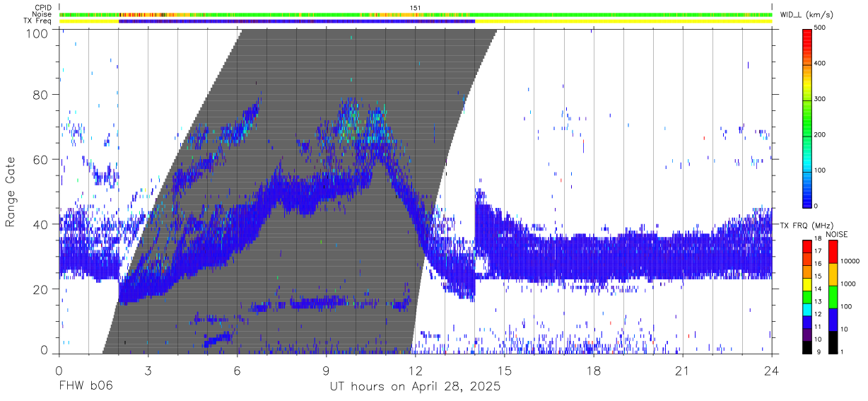Click the Noise row label
This screenshot has width=868, height=401.
[43, 14]
